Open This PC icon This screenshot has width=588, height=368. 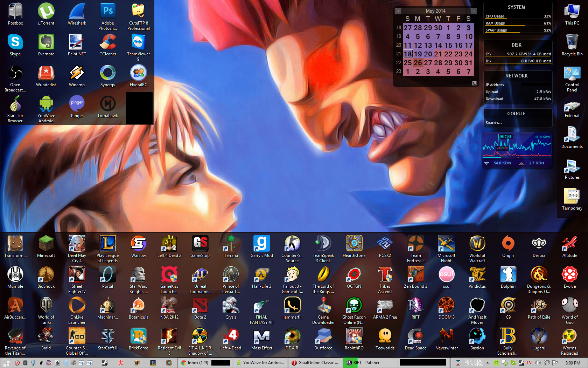point(572,14)
